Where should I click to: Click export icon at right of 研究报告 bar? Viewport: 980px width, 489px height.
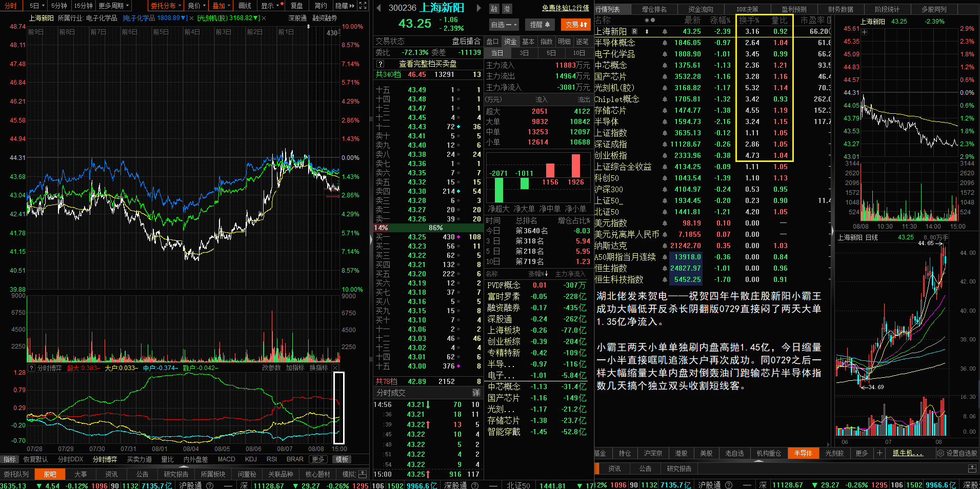(972, 468)
